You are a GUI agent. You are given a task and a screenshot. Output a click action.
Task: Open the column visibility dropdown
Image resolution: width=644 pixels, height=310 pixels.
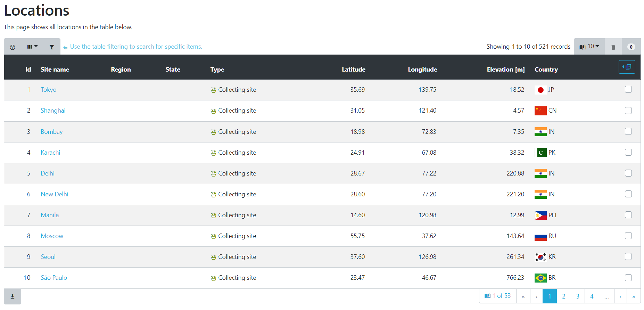click(x=32, y=47)
